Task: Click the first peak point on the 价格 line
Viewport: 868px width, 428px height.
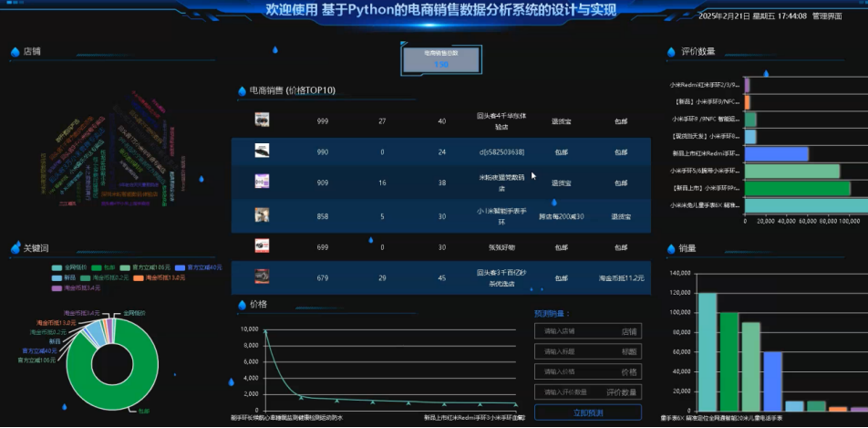Action: (265, 331)
